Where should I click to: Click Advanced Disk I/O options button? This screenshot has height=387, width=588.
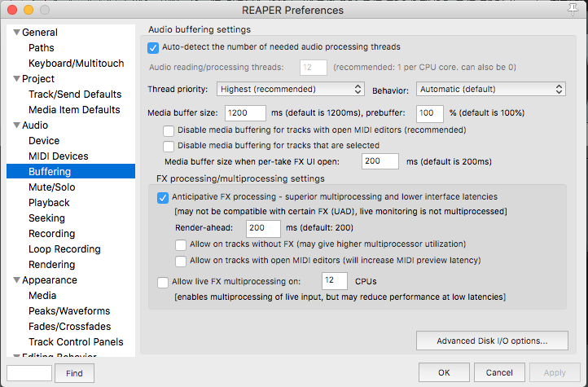point(492,341)
